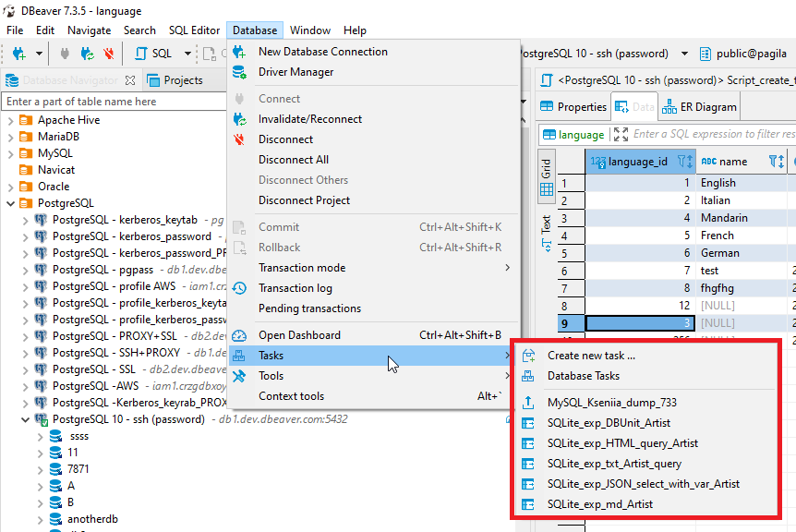Switch to Text view side tab
Image resolution: width=796 pixels, height=532 pixels.
coord(547,233)
